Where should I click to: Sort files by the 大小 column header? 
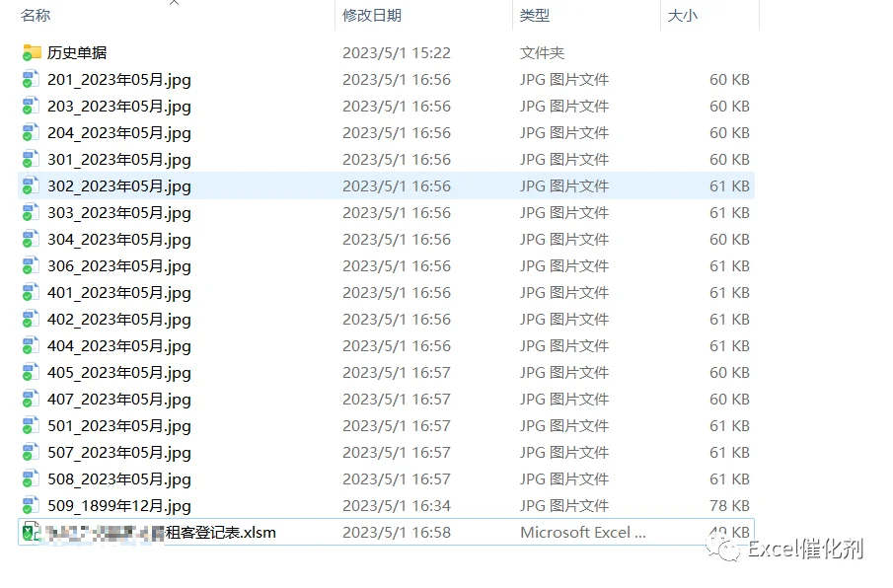[682, 16]
